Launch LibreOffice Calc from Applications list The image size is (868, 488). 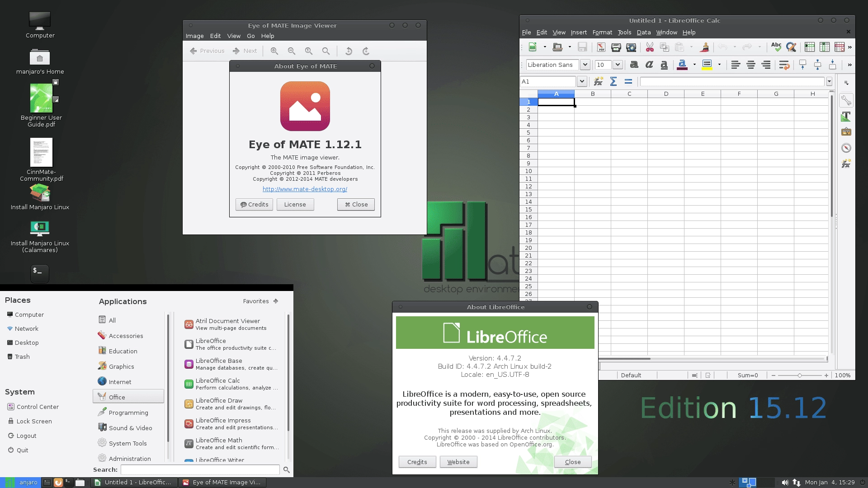[x=232, y=384]
